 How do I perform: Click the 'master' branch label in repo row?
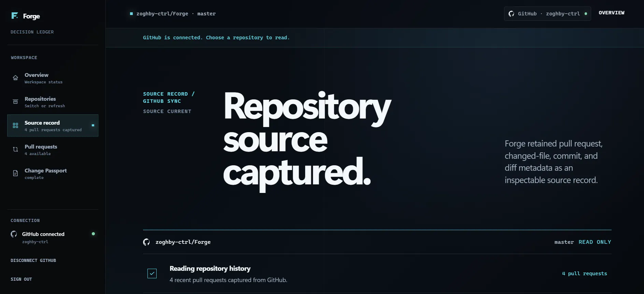point(564,242)
